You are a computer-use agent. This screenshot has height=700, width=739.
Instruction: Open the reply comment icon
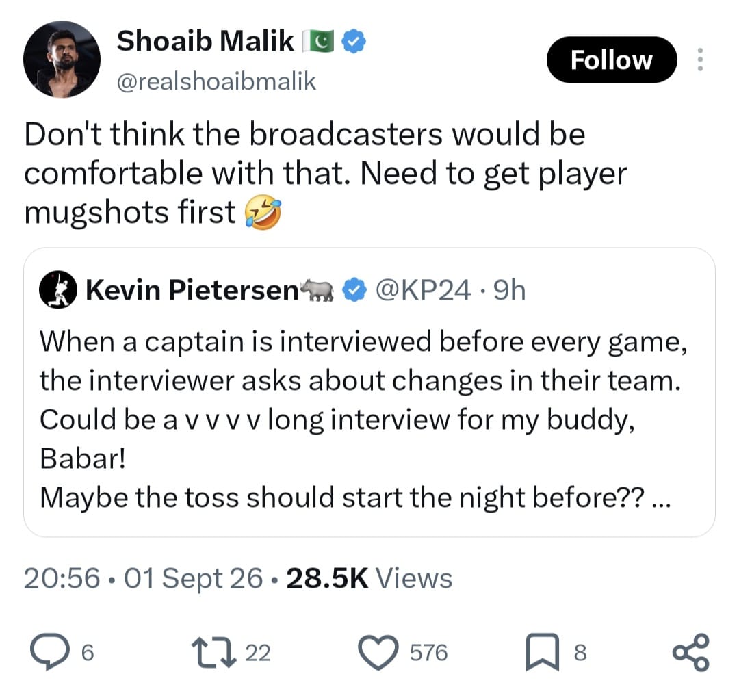tap(49, 651)
